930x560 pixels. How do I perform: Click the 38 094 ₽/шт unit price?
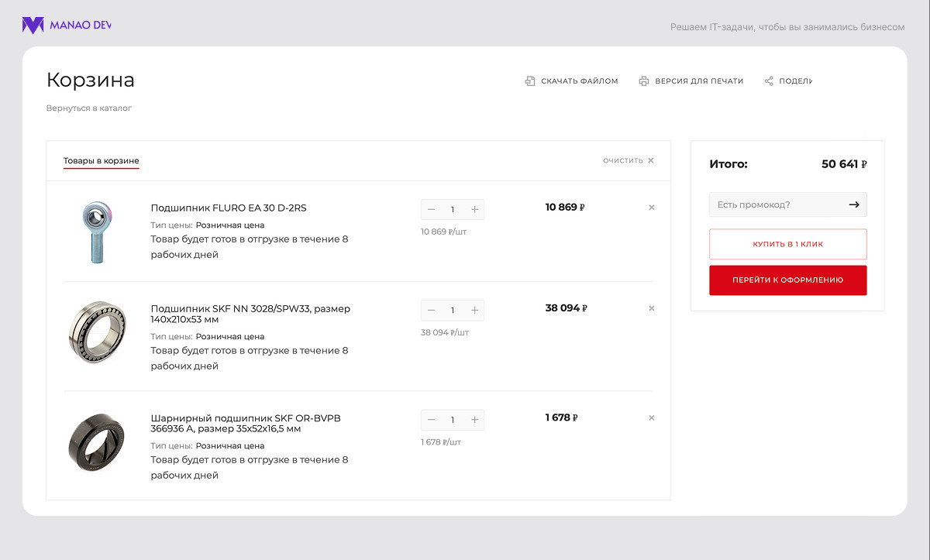pyautogui.click(x=445, y=332)
